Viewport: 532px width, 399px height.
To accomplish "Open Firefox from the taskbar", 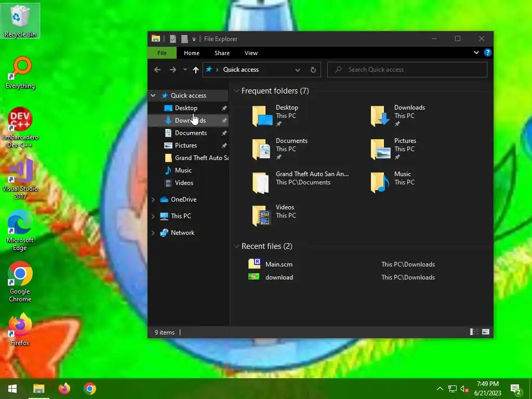I will point(64,389).
